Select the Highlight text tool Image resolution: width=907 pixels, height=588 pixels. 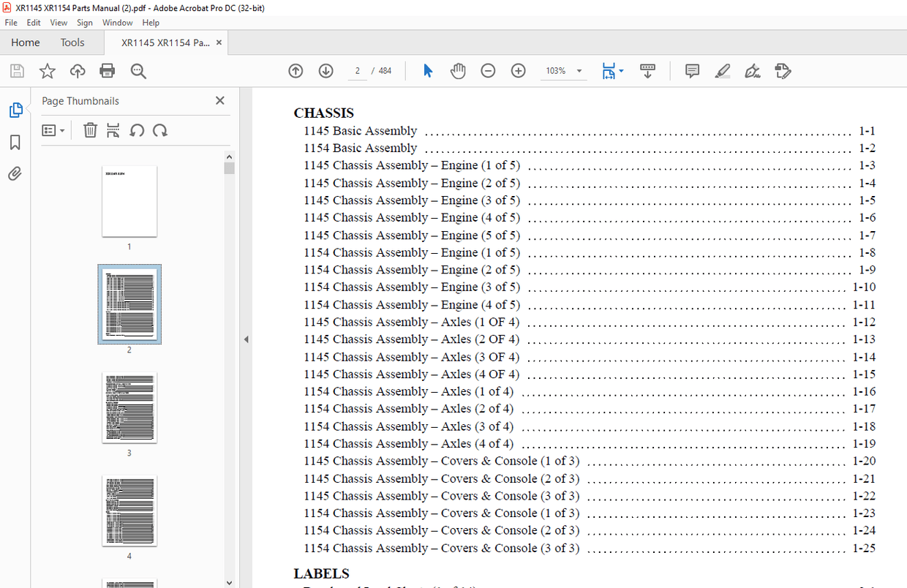(722, 71)
